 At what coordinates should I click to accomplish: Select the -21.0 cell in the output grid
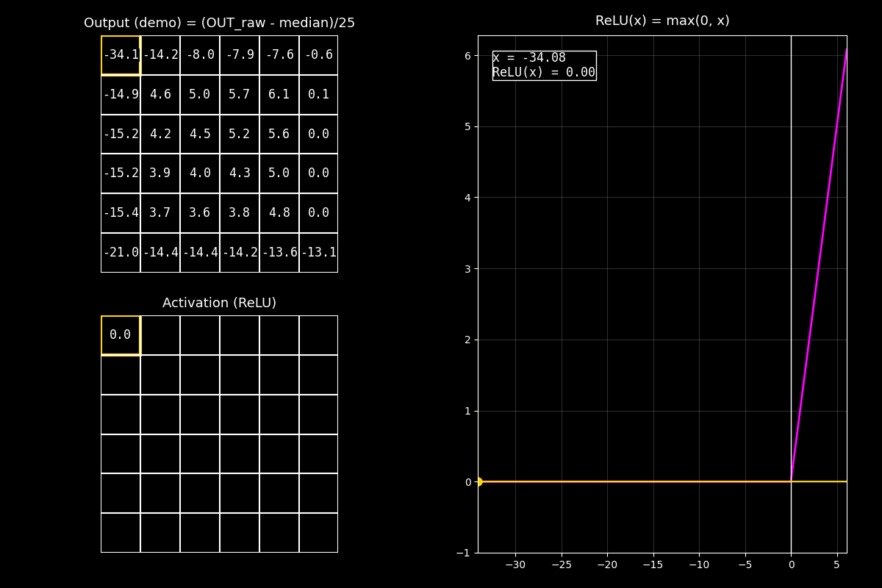click(121, 253)
